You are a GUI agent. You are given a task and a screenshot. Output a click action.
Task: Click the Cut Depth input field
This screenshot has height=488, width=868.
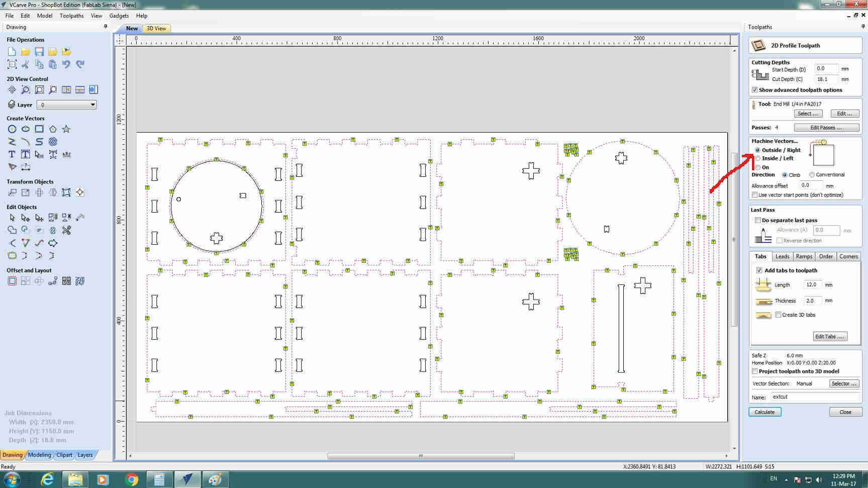pos(827,79)
